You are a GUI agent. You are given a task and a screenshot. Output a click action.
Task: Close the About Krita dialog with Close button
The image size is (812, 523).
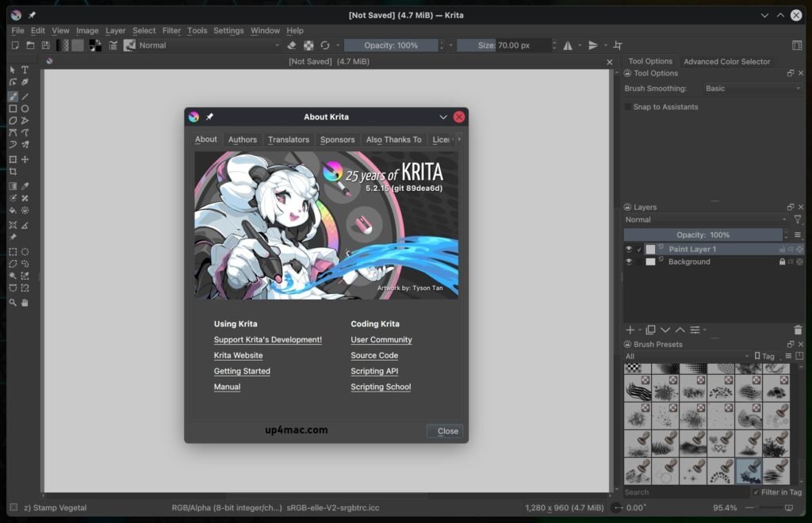(x=444, y=431)
